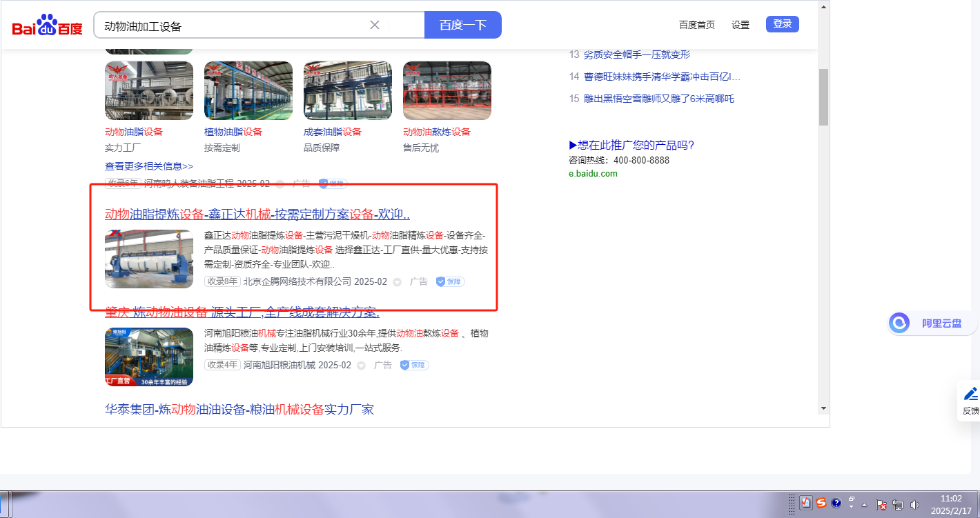Open the network status tray icon
Screen dimensions: 980x518
(898, 505)
